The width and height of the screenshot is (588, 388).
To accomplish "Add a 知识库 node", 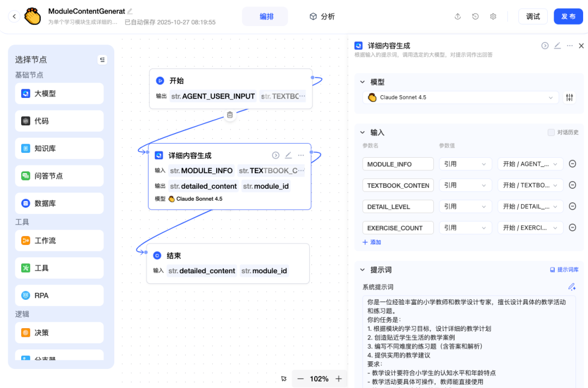I will tap(59, 148).
